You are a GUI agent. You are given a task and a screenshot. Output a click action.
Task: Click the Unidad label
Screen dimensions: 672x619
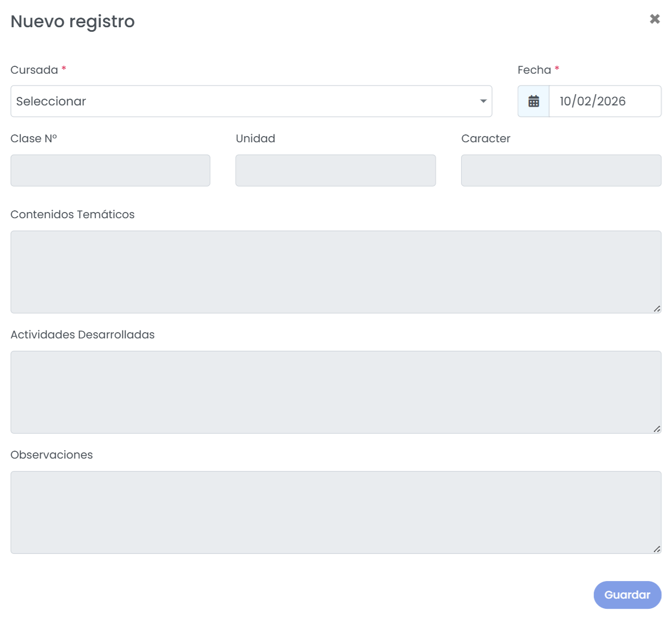(x=255, y=138)
